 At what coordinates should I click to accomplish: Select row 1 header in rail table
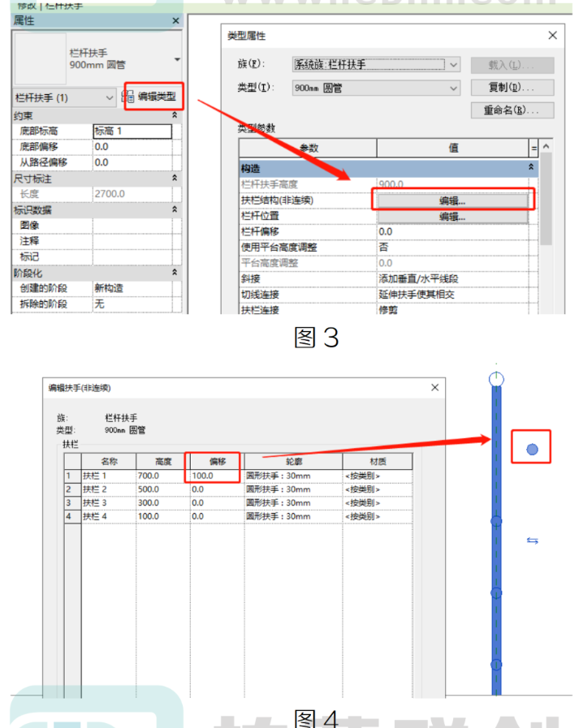coord(72,476)
